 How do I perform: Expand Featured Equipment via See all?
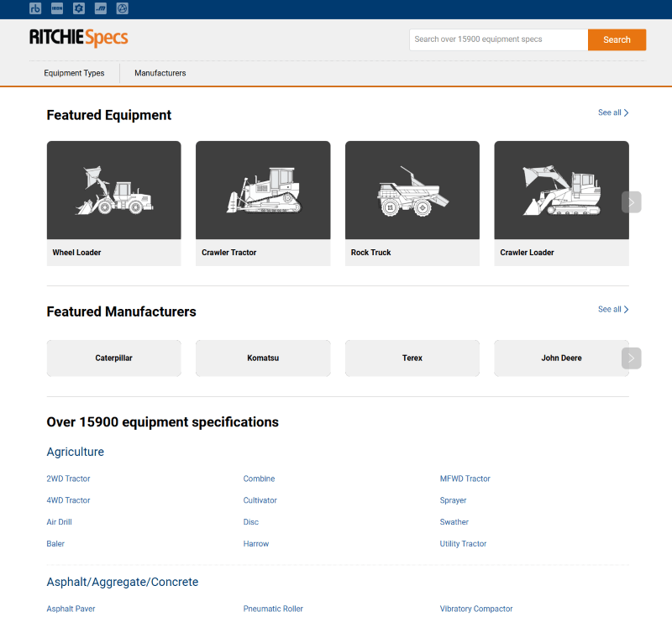(x=613, y=112)
